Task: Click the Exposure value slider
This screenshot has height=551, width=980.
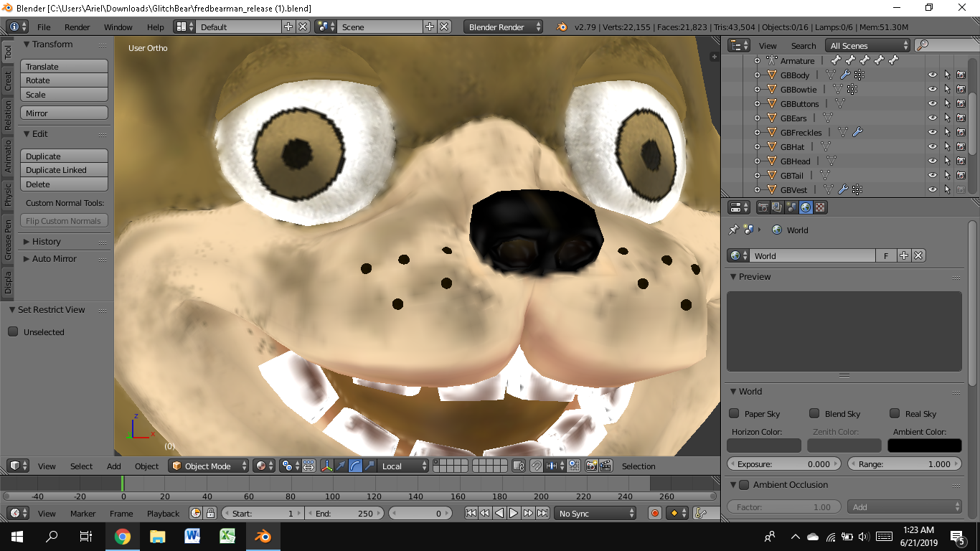Action: pos(783,464)
